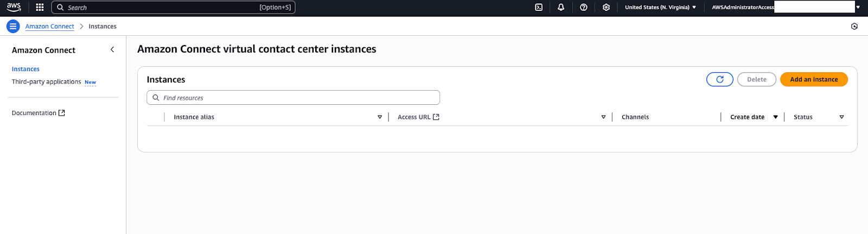Open the notifications bell

click(561, 7)
